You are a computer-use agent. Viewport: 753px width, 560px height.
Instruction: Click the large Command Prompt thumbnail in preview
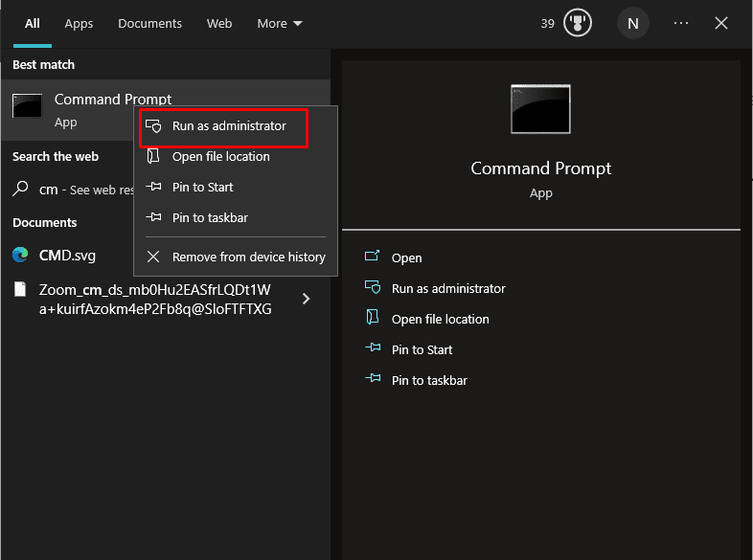(540, 109)
